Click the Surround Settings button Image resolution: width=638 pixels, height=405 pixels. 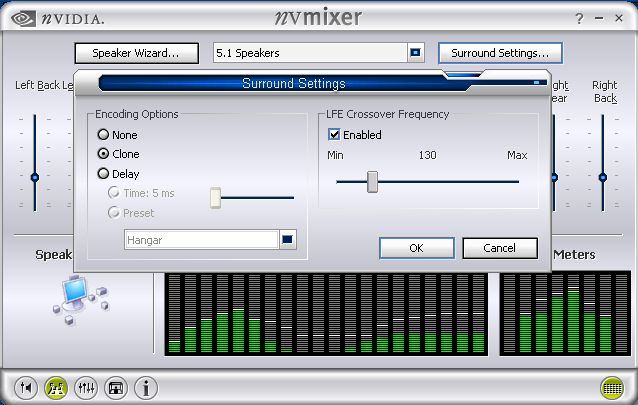[500, 53]
